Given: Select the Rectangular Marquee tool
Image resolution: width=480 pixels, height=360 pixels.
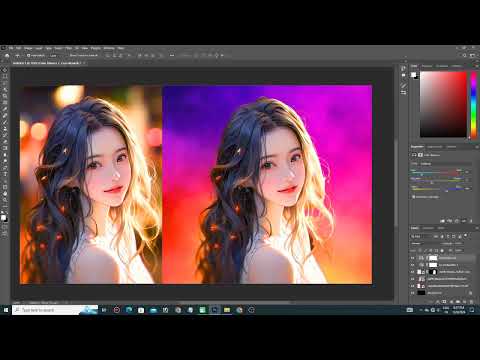Looking at the screenshot, I should click(x=4, y=76).
